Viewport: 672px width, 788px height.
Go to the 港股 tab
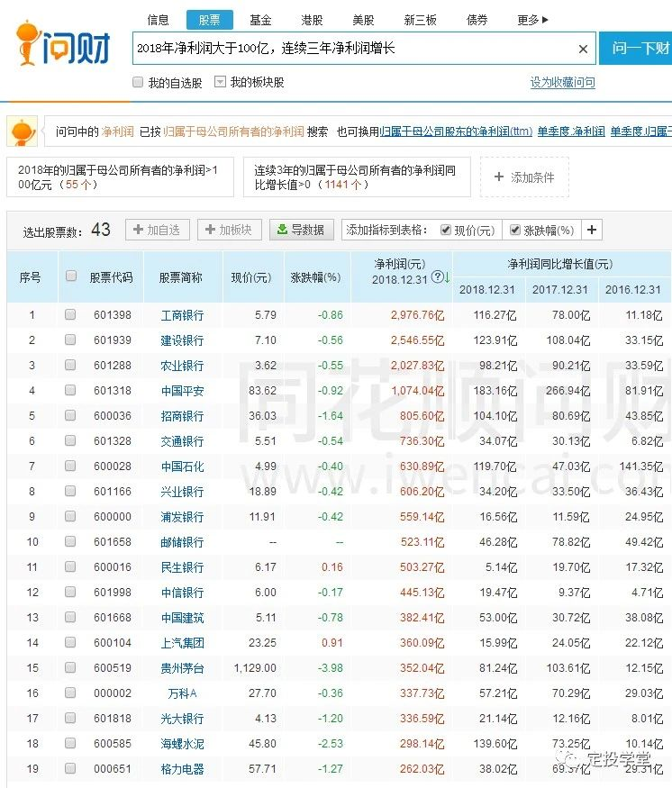(312, 20)
